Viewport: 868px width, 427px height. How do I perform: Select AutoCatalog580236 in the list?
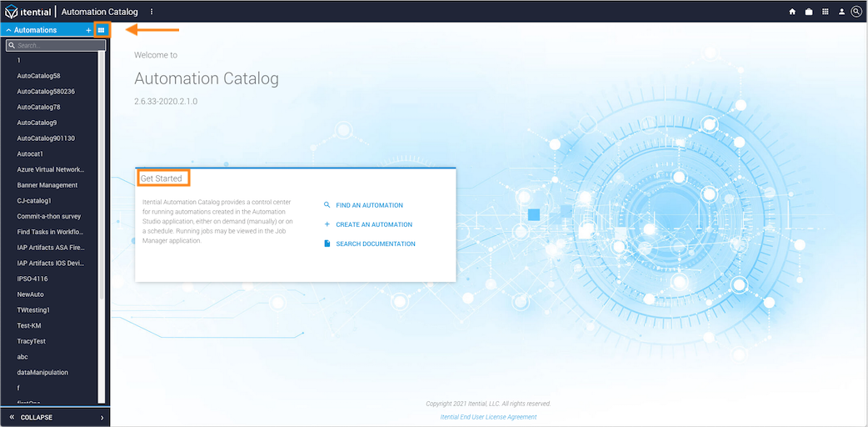click(46, 91)
